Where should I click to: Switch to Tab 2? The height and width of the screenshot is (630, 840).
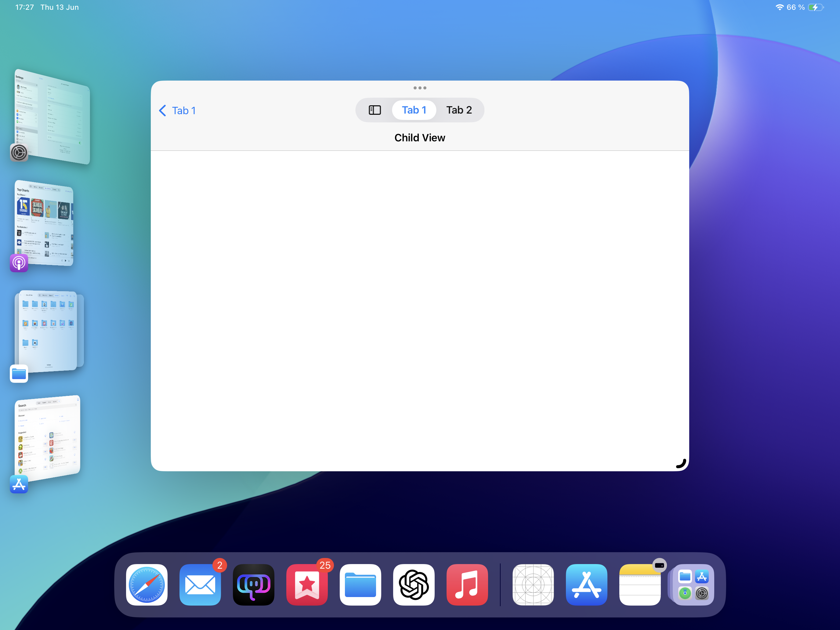459,110
